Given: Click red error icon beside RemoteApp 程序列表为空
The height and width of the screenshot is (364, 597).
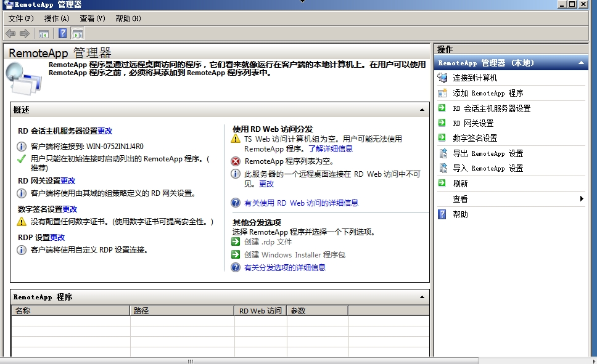Looking at the screenshot, I should pos(236,161).
